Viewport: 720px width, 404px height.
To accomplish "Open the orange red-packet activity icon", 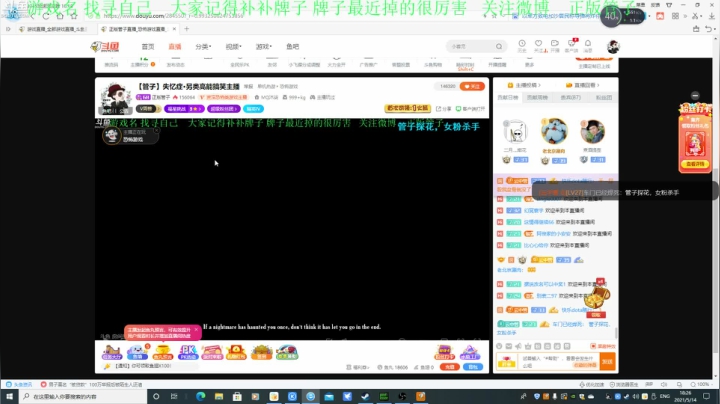I will (x=236, y=353).
